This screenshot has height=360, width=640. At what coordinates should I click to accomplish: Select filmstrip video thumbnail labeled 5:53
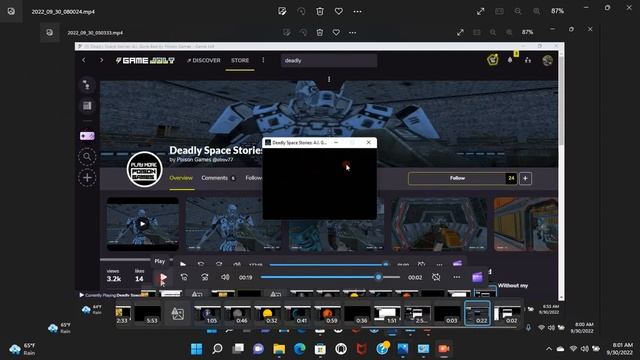click(x=148, y=314)
